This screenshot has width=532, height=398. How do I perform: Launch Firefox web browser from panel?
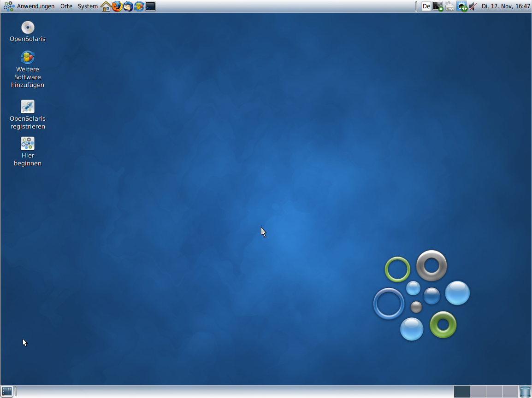pos(117,6)
